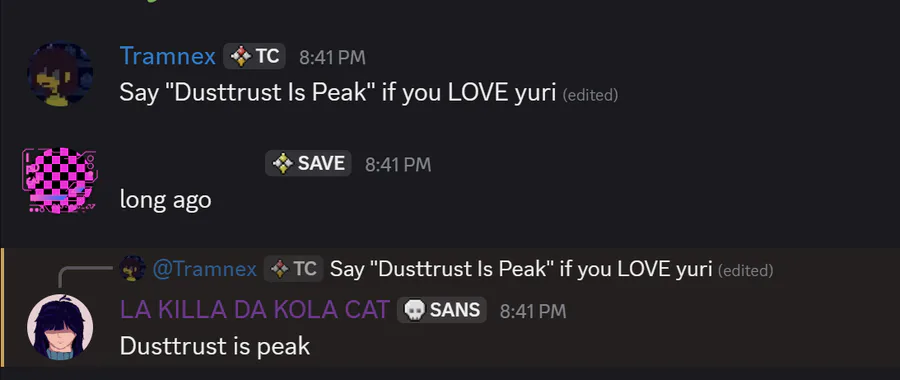Click the SAVE server tag badge
This screenshot has width=900, height=380.
pos(308,164)
